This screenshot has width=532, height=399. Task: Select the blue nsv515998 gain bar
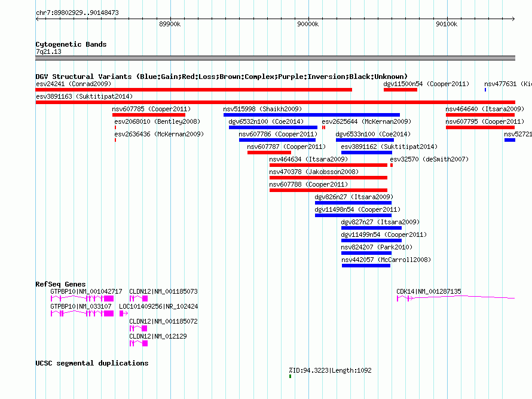(x=311, y=115)
